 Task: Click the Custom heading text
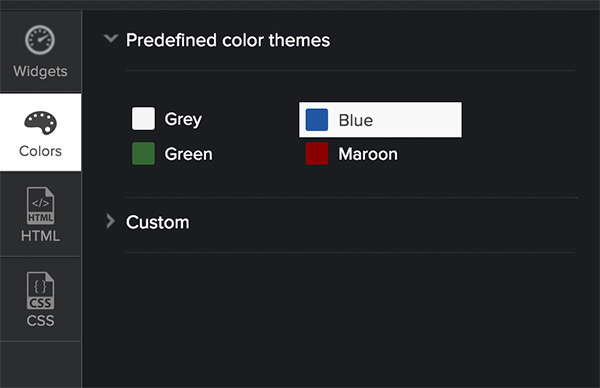coord(158,222)
